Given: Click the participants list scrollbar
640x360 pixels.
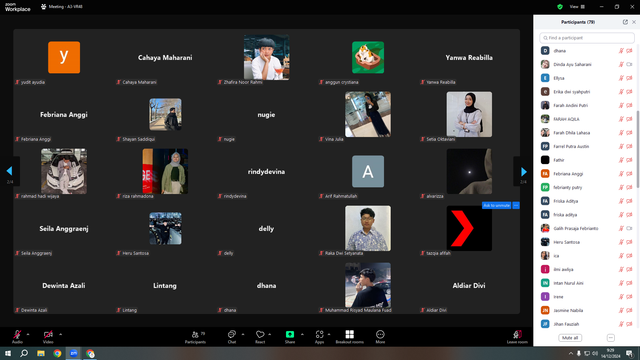Looking at the screenshot, I should click(638, 149).
